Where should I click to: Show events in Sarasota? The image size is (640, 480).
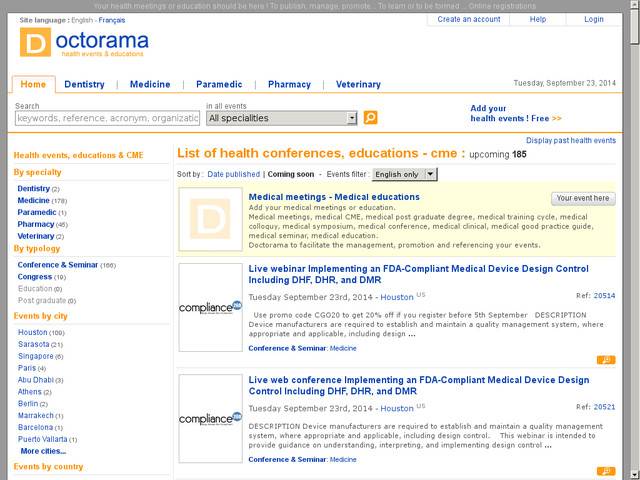pyautogui.click(x=33, y=344)
